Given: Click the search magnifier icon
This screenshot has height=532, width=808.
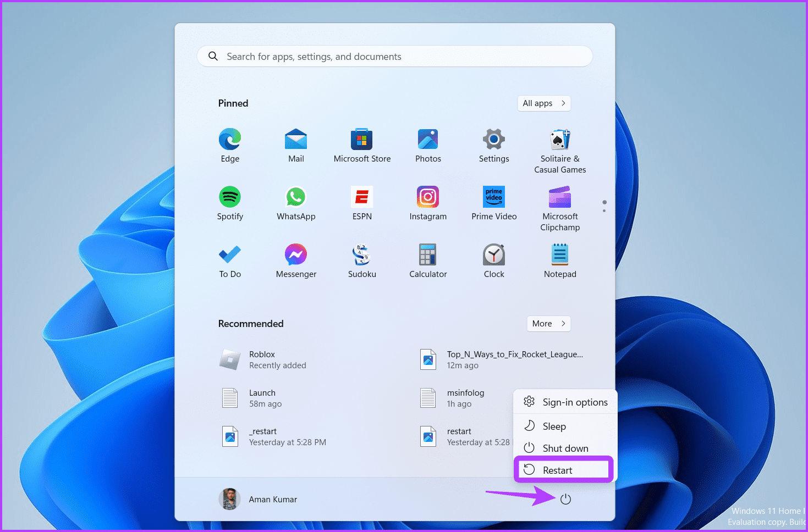Looking at the screenshot, I should pos(213,56).
